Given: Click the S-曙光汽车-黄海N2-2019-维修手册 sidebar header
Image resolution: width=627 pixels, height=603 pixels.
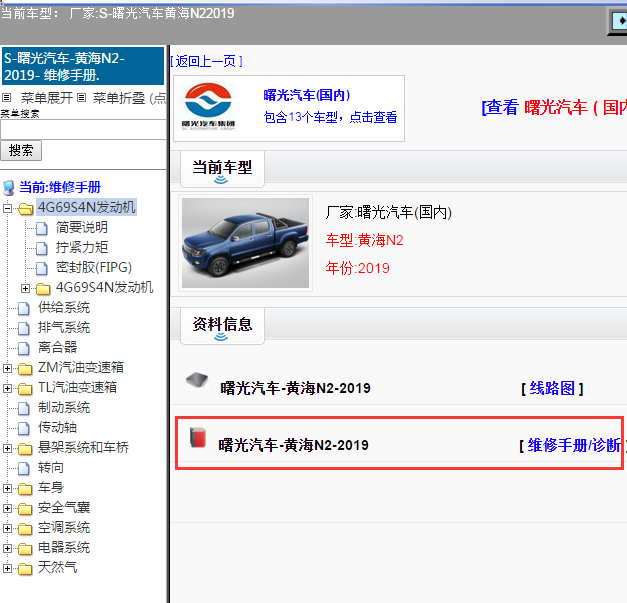Looking at the screenshot, I should (x=83, y=66).
